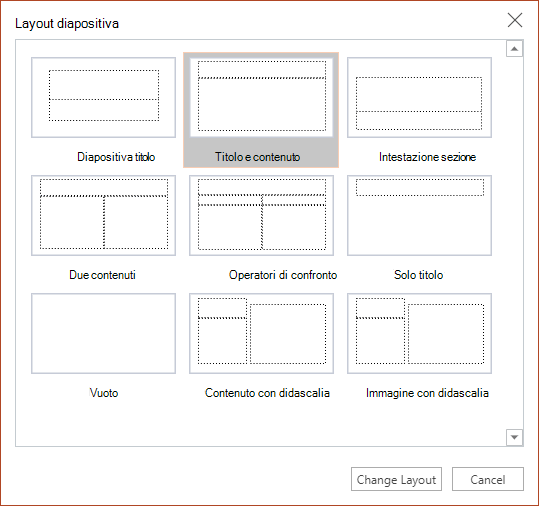Viewport: 539px width, 506px height.
Task: Close the Layout diapositiva dialog
Action: (x=515, y=20)
